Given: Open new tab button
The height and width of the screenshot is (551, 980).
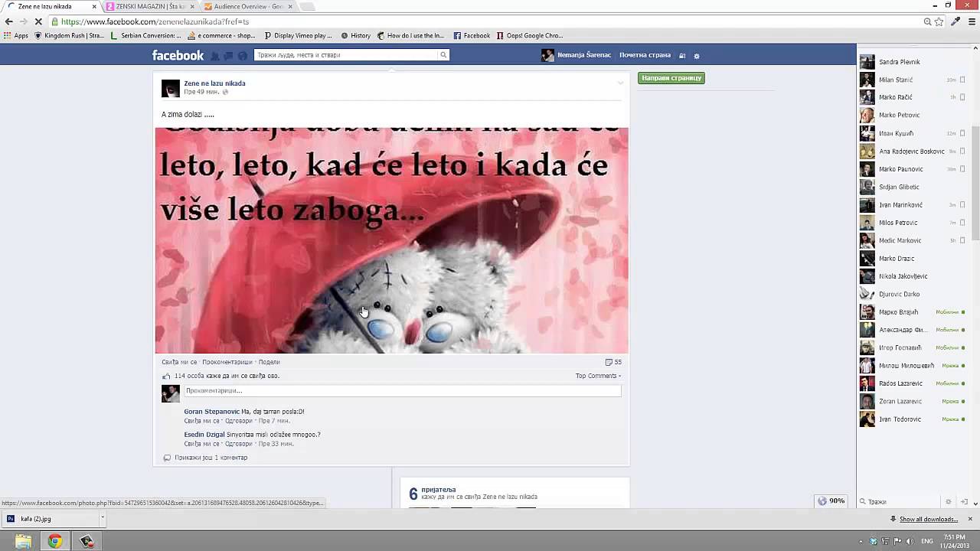Looking at the screenshot, I should coord(307,6).
